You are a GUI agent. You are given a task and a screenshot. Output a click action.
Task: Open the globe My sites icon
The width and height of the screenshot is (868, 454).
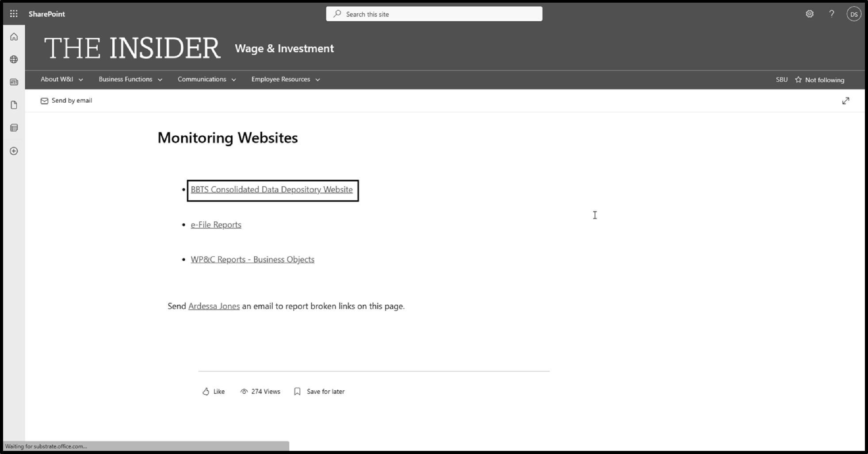pyautogui.click(x=14, y=59)
